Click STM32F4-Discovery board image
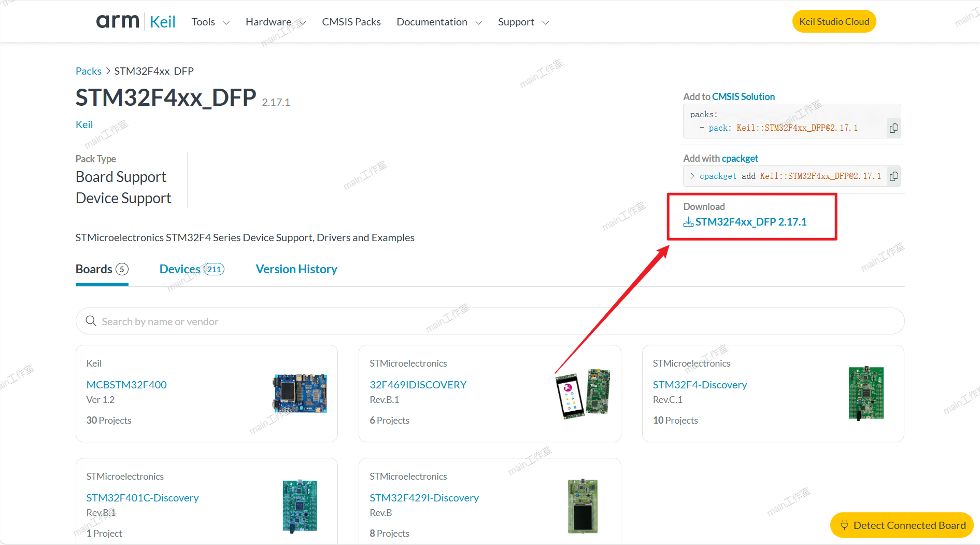The width and height of the screenshot is (980, 545). (x=866, y=393)
